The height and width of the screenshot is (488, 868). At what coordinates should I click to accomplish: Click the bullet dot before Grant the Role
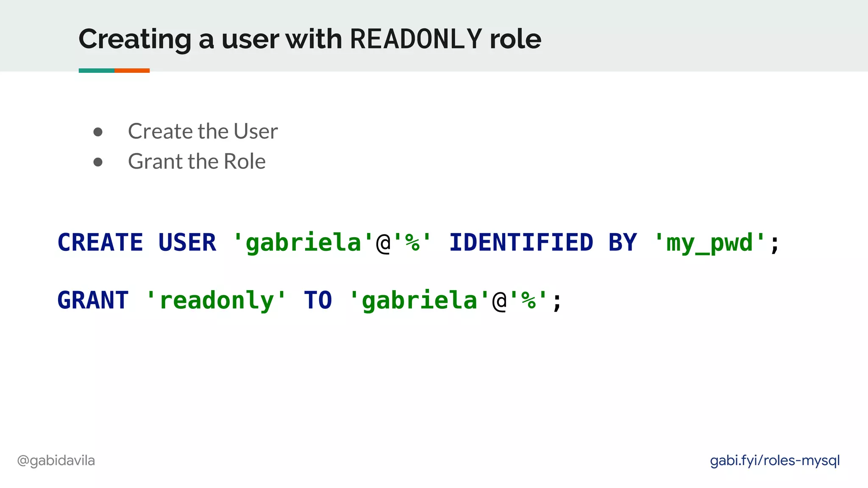[x=98, y=162]
